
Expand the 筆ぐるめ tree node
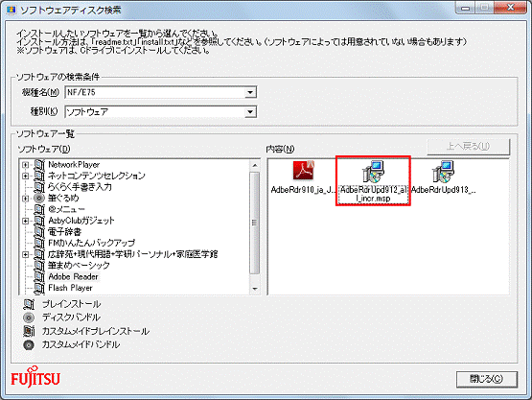pos(26,199)
